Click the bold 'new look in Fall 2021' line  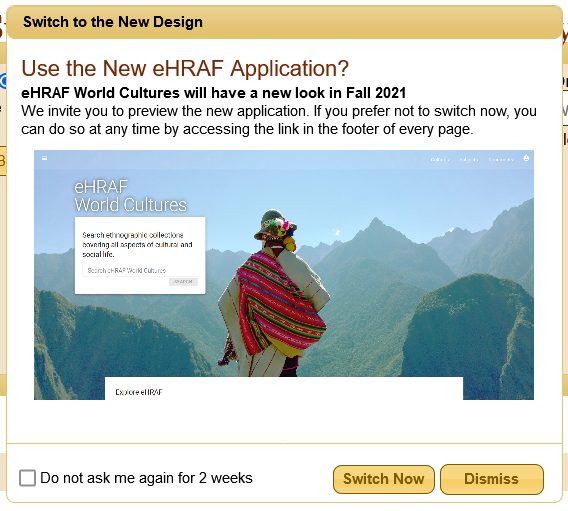213,93
